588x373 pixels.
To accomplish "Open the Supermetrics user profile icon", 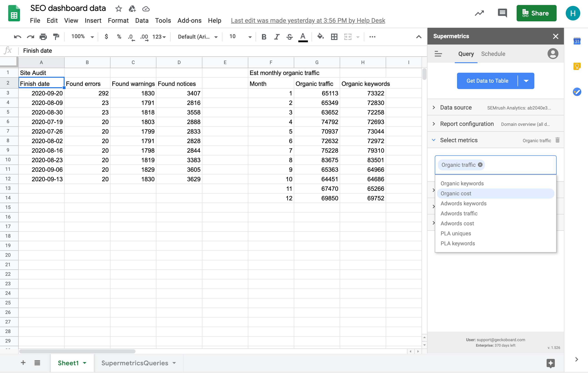I will (x=553, y=54).
